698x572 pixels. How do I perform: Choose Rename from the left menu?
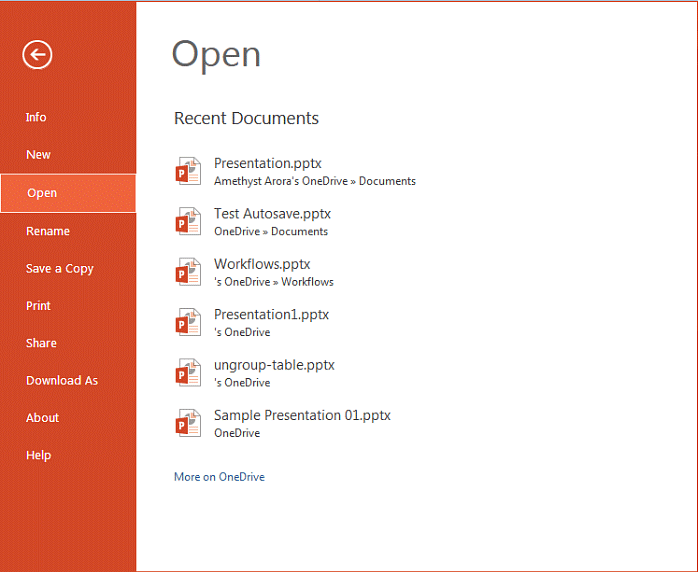point(48,231)
